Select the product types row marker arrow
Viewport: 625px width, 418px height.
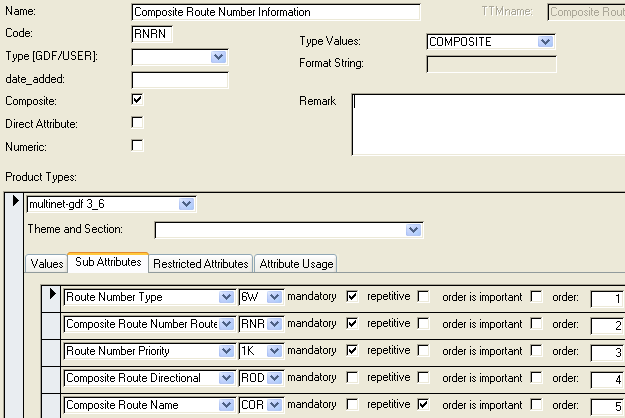click(15, 200)
